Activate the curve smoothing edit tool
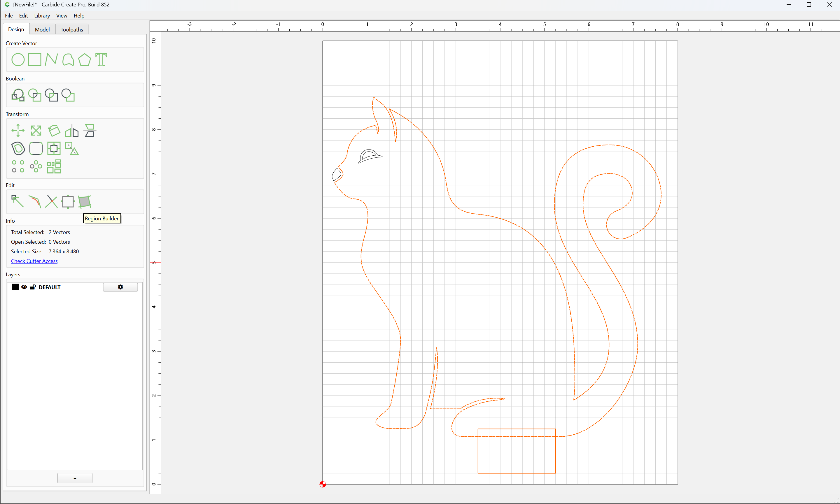Screen dimensions: 840x504 [x=35, y=201]
